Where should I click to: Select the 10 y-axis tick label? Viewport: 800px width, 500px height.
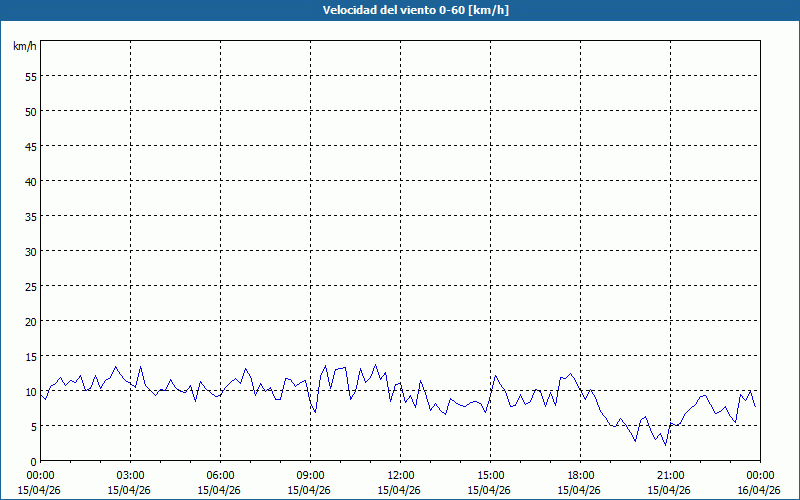[x=30, y=391]
